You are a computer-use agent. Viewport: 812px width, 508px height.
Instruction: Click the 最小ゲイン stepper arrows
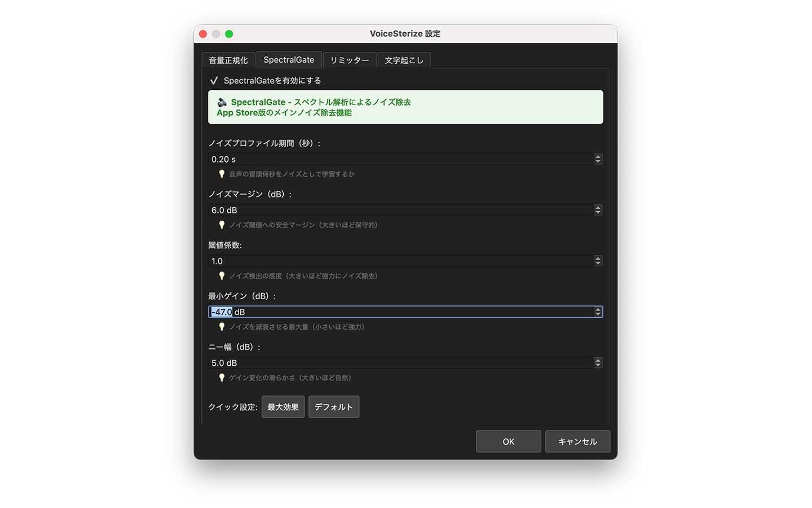pyautogui.click(x=598, y=312)
